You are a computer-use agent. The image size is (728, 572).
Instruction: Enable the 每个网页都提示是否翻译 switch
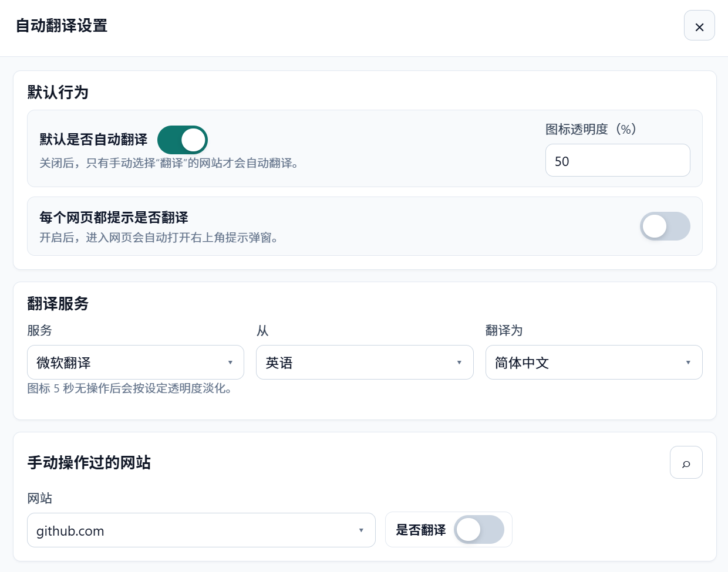pyautogui.click(x=665, y=226)
